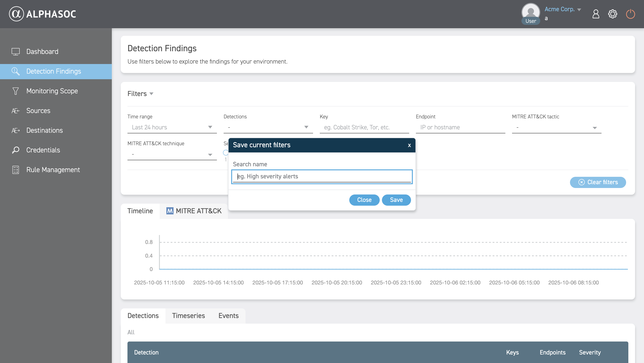Switch to the Timeseries tab
This screenshot has width=644, height=363.
188,316
